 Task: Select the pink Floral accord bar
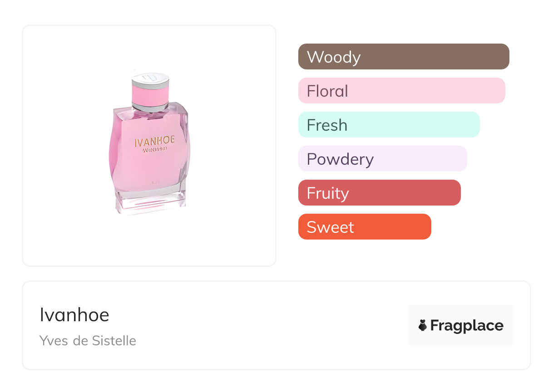point(401,91)
